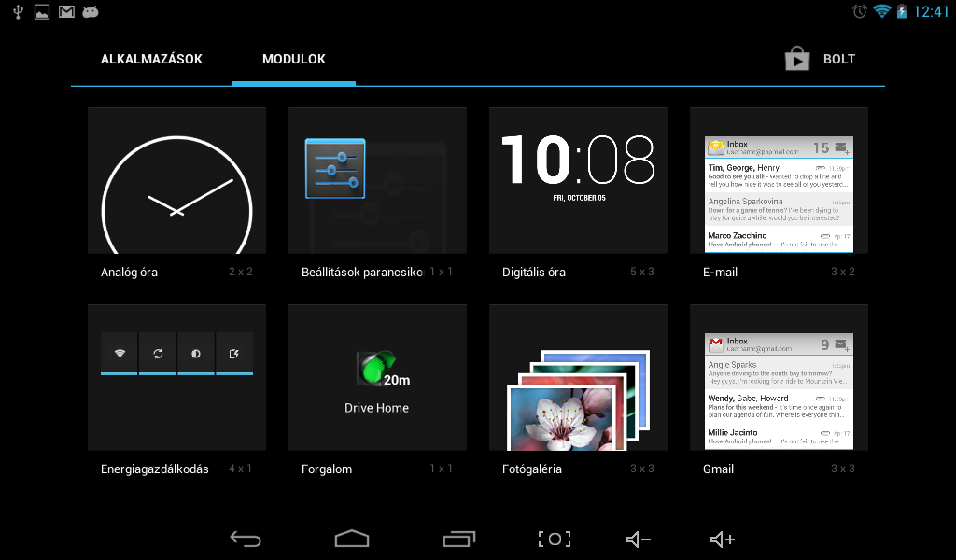Tap the green Drive Home traffic icon
Screen dimensions: 956x560
[x=375, y=367]
